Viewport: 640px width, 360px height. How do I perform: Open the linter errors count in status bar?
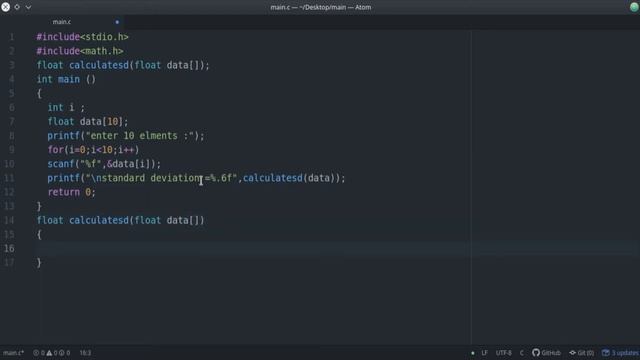39,353
